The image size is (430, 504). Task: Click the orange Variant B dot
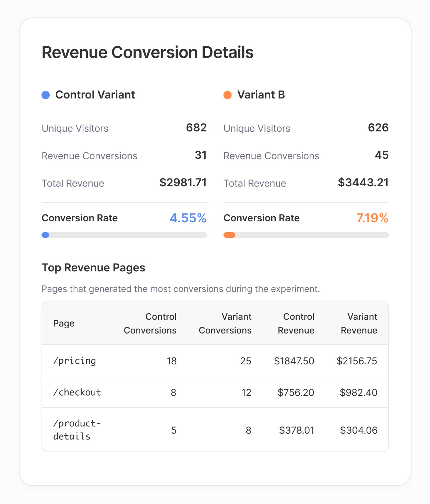point(227,95)
